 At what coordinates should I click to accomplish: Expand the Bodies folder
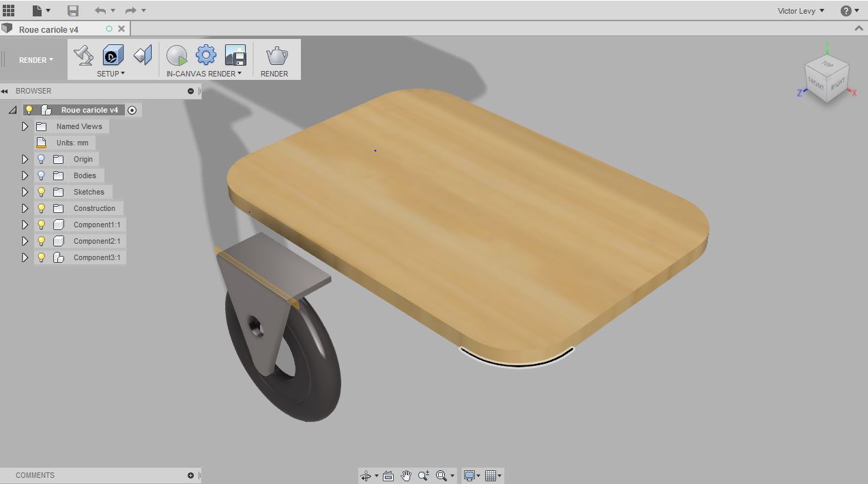tap(25, 175)
